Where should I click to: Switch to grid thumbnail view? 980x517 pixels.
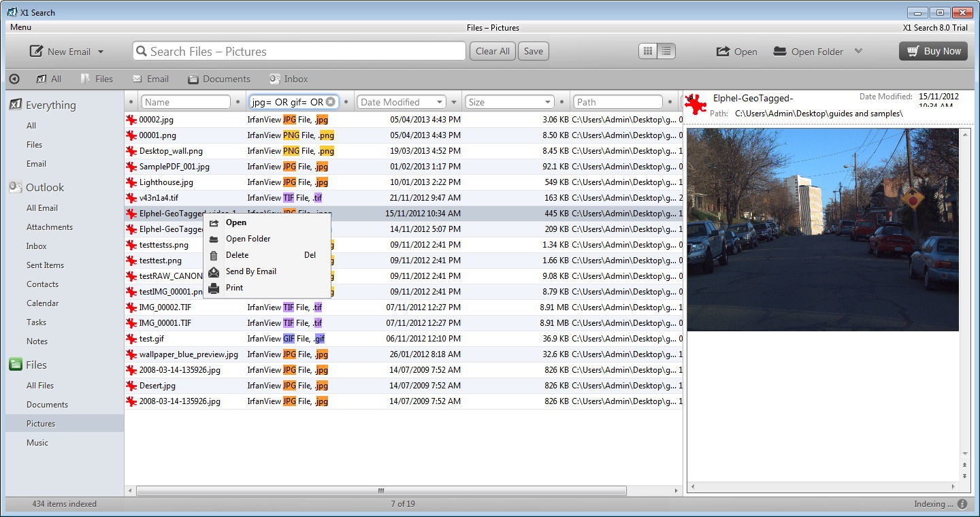coord(648,51)
